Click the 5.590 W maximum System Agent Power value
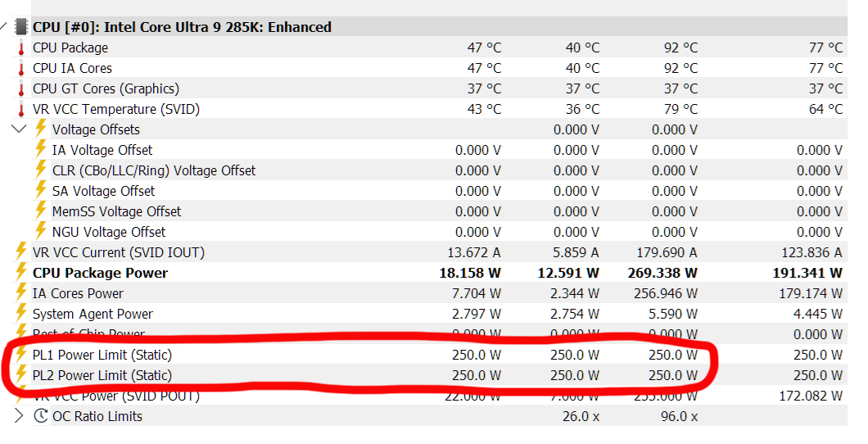This screenshot has width=868, height=444. [673, 315]
